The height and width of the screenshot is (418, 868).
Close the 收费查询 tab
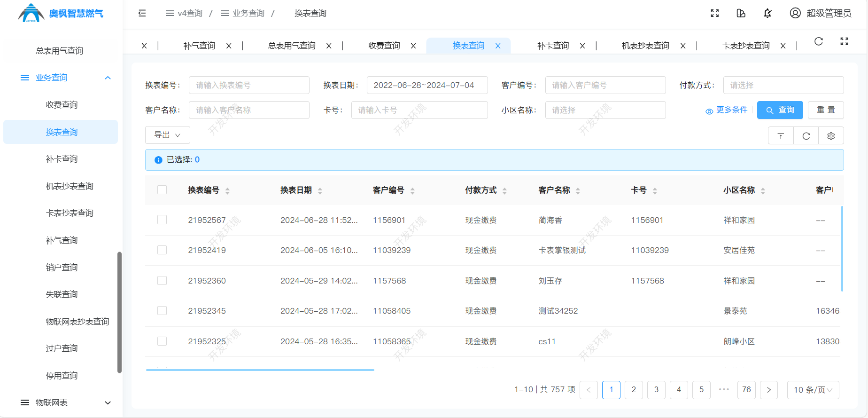point(413,46)
